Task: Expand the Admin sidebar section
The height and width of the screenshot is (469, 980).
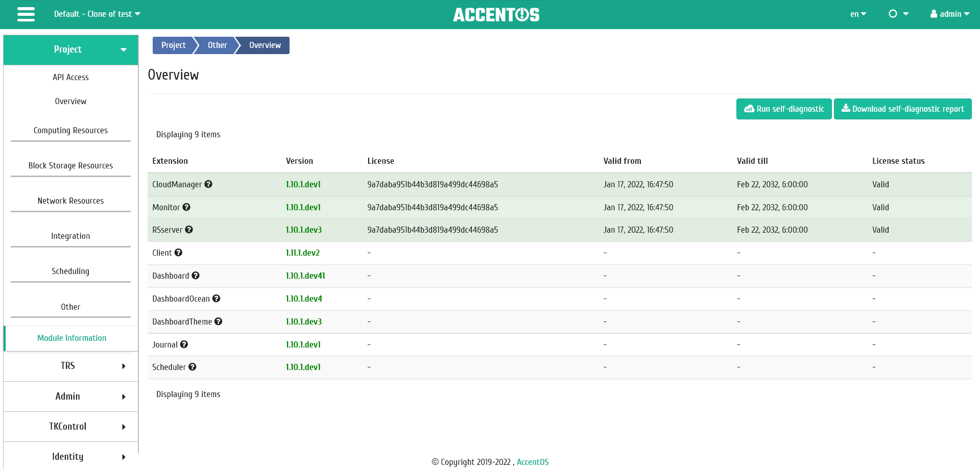Action: click(71, 397)
